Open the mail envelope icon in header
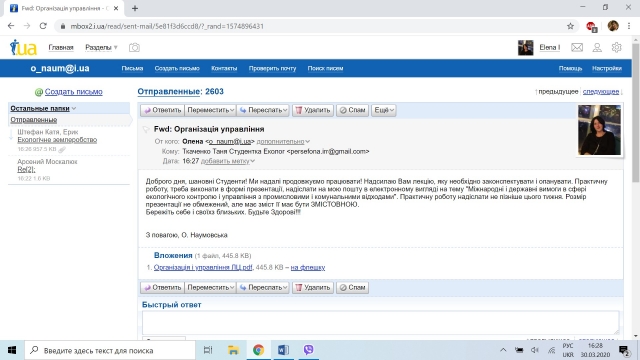Viewport: 640px width, 360px height. click(577, 47)
